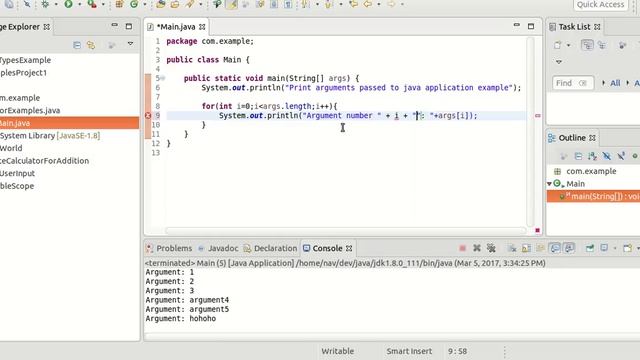Click Remove Launch X icon in Console
Screen dimensions: 640x360
(x=477, y=248)
